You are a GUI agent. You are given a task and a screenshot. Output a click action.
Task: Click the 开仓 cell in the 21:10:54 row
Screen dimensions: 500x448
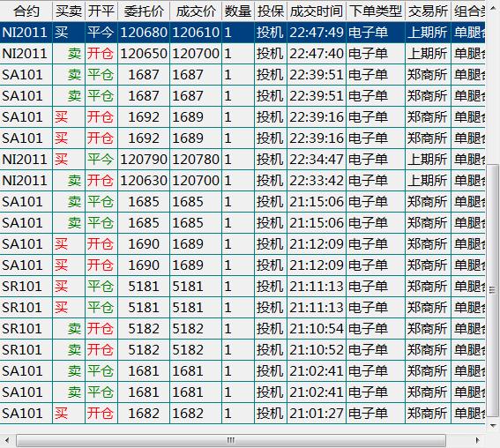coord(101,329)
